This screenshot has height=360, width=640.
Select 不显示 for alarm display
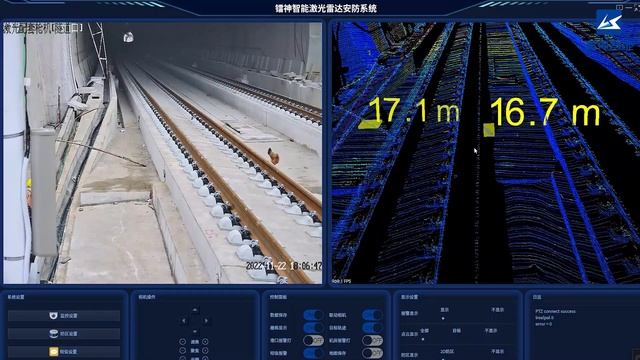coord(497,310)
